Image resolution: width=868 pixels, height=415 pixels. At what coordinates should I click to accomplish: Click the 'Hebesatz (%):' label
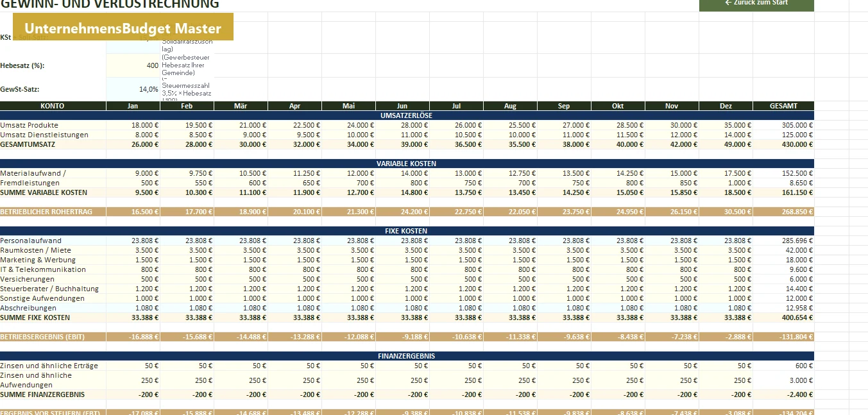pos(22,65)
